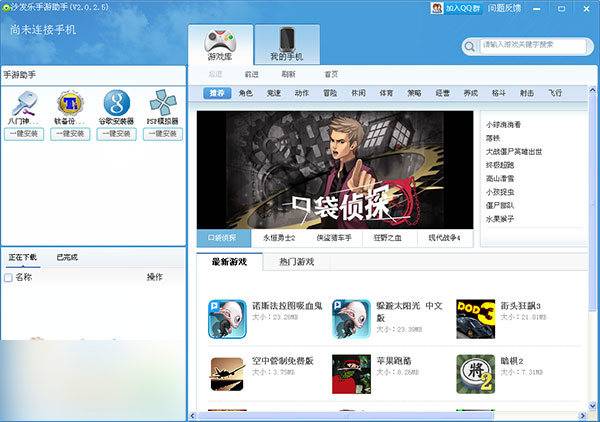Select the 角色 category
This screenshot has height=422, width=600.
pos(246,93)
